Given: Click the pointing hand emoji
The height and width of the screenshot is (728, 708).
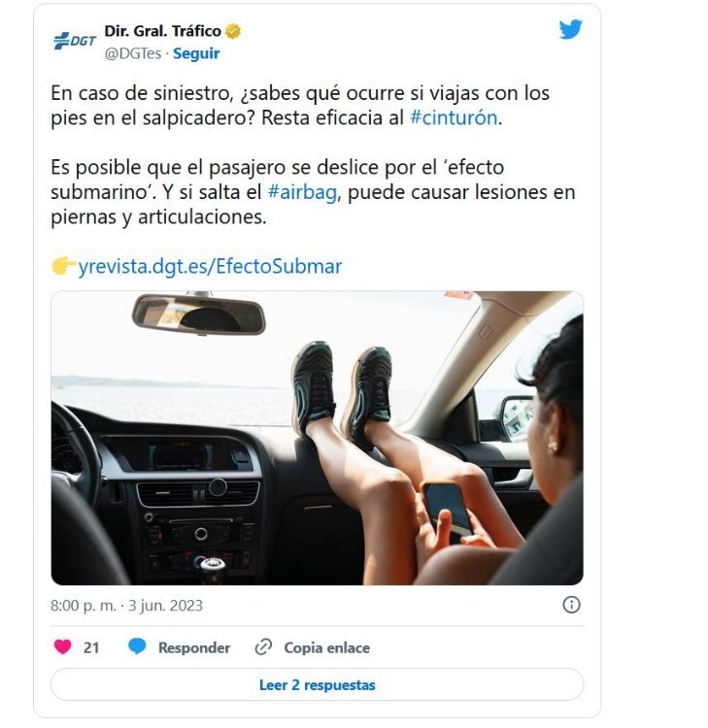Looking at the screenshot, I should 64,266.
